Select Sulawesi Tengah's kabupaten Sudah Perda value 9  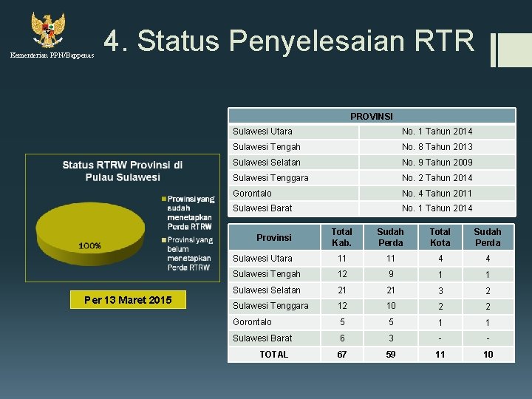point(391,274)
